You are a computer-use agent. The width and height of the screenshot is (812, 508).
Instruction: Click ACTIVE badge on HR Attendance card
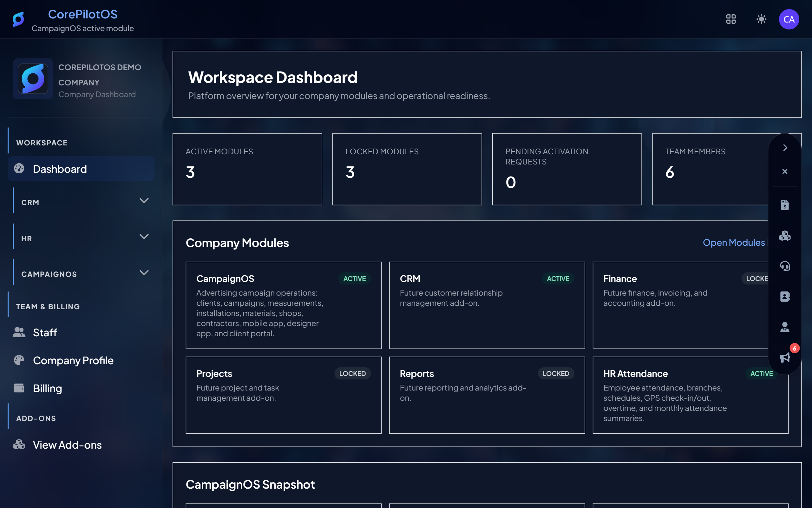tap(761, 374)
